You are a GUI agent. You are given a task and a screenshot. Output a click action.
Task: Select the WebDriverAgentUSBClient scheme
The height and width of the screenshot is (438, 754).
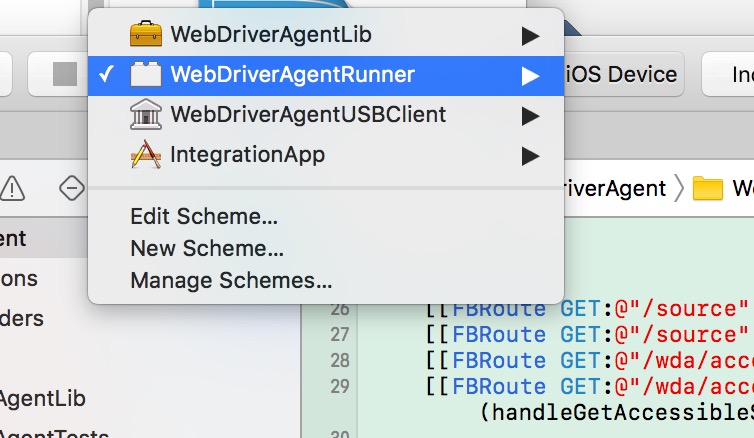[x=326, y=115]
